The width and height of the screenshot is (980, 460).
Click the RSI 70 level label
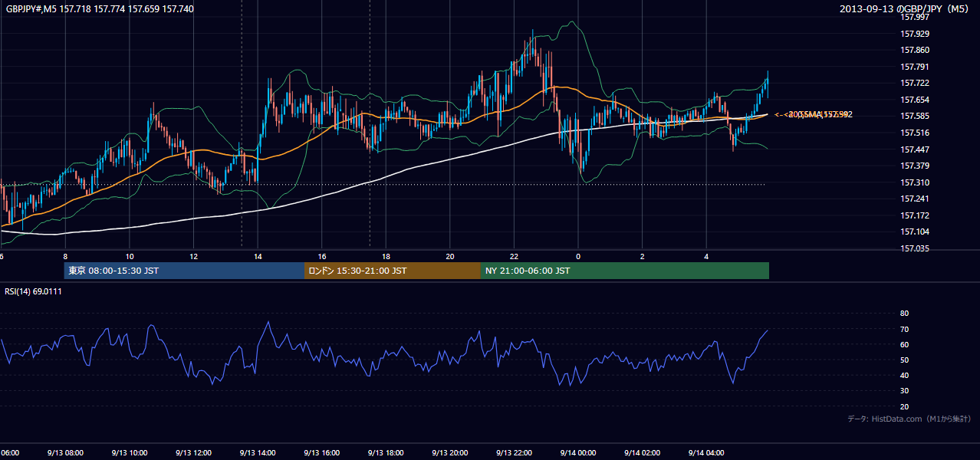[x=904, y=329]
